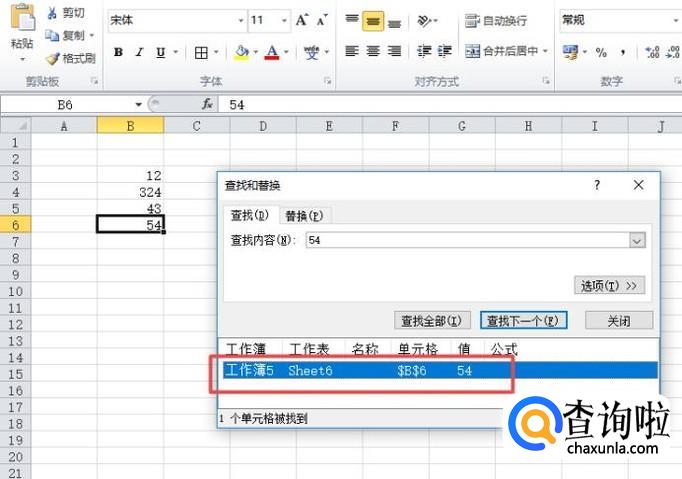Viewport: 682px width, 479px height.
Task: Click the insert function fx icon
Action: (208, 104)
